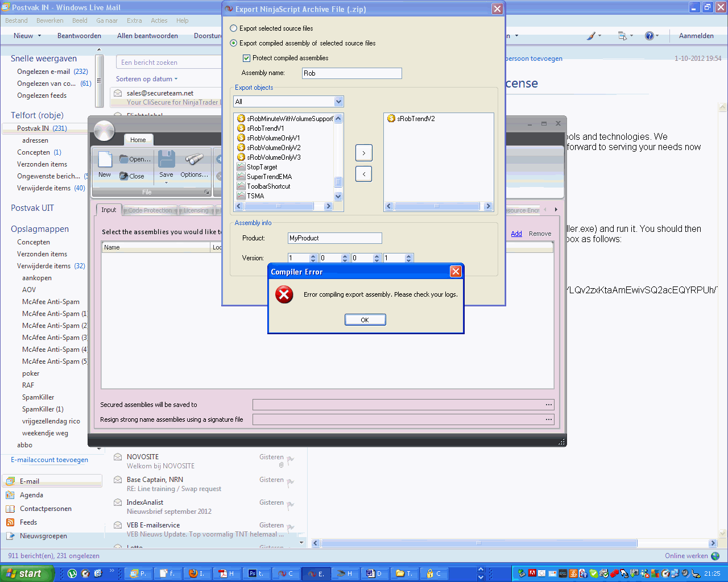Open Verwijderde items (40) folder
Screen dimensions: 728x582
tap(51, 188)
